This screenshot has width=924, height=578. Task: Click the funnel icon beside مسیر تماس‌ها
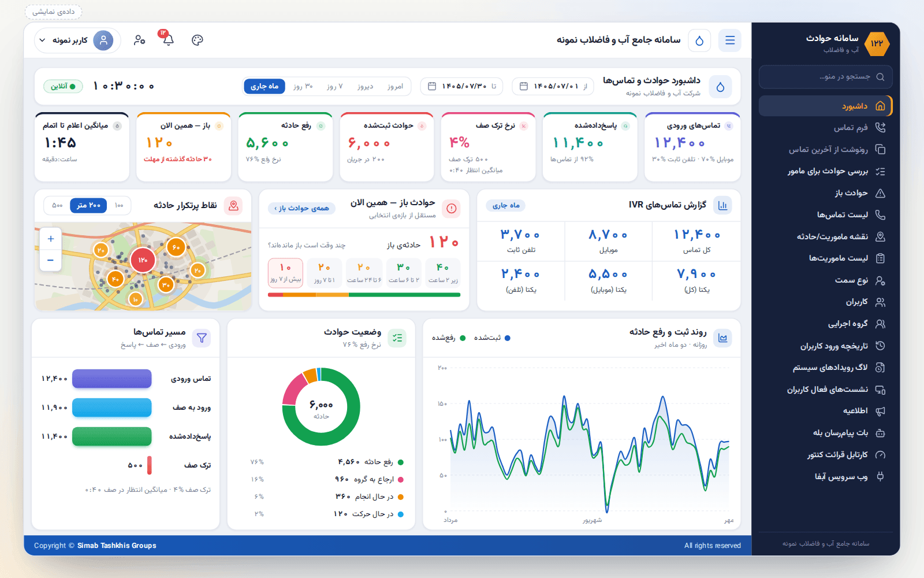[202, 338]
